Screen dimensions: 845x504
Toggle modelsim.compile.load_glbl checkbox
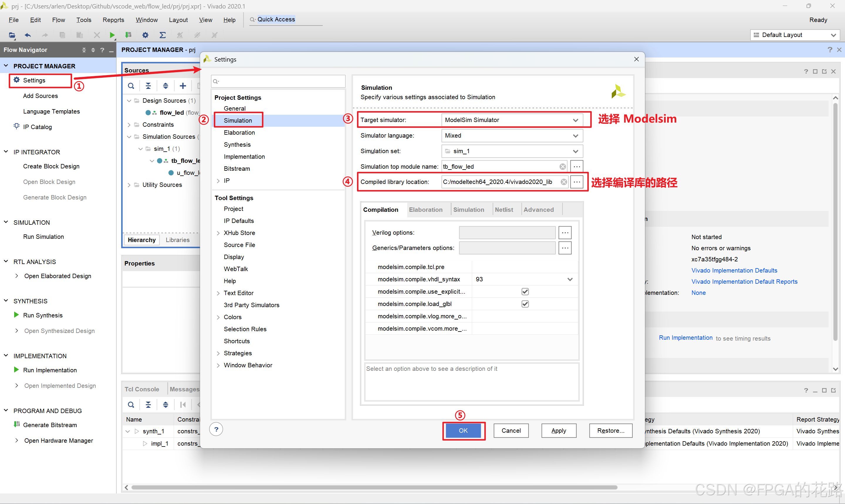coord(525,304)
